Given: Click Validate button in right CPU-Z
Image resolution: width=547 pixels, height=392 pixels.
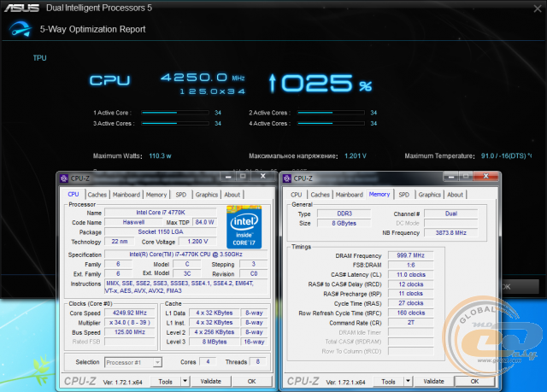Looking at the screenshot, I should 433,381.
